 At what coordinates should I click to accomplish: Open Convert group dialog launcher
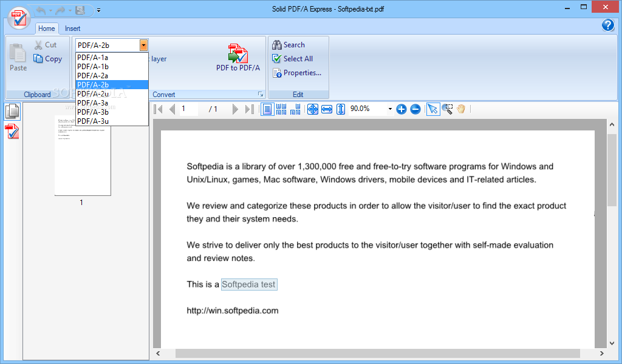click(x=260, y=94)
